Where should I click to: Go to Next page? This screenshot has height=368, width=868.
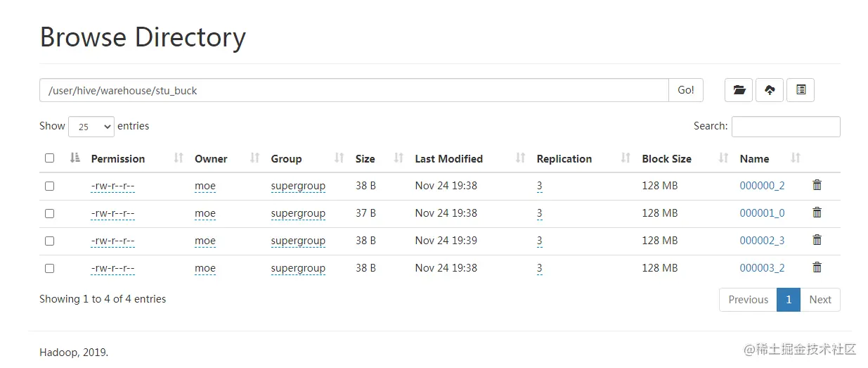[x=820, y=300]
